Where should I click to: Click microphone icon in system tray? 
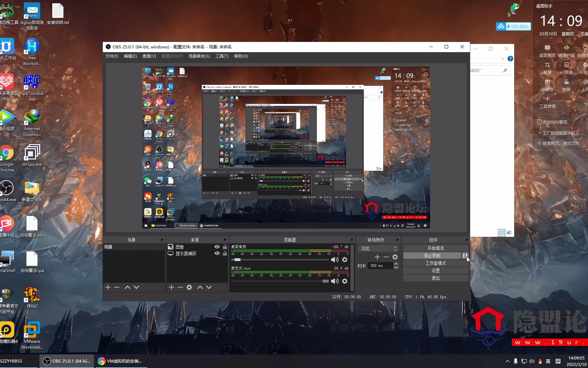[516, 361]
